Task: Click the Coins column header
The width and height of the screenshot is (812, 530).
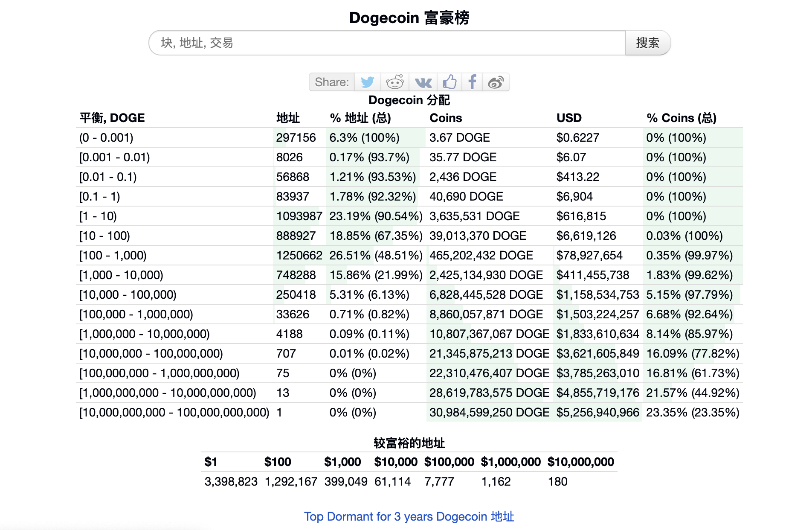Action: (446, 118)
